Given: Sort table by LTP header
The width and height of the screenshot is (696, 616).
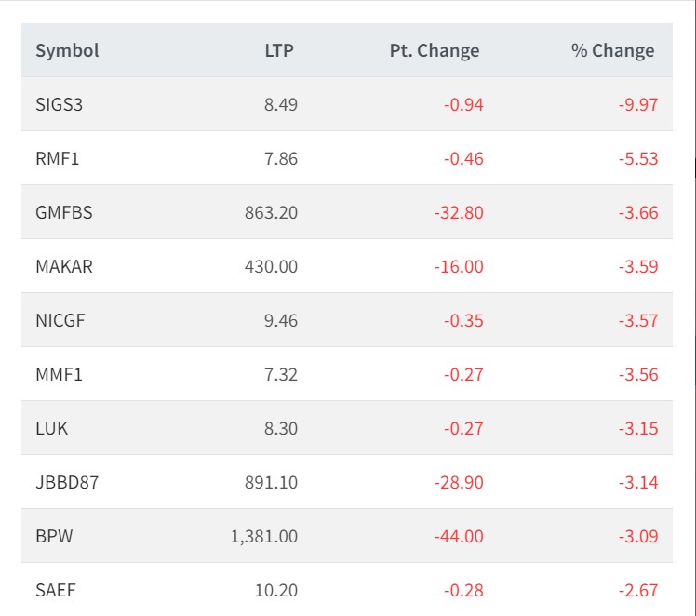Looking at the screenshot, I should coord(278,51).
